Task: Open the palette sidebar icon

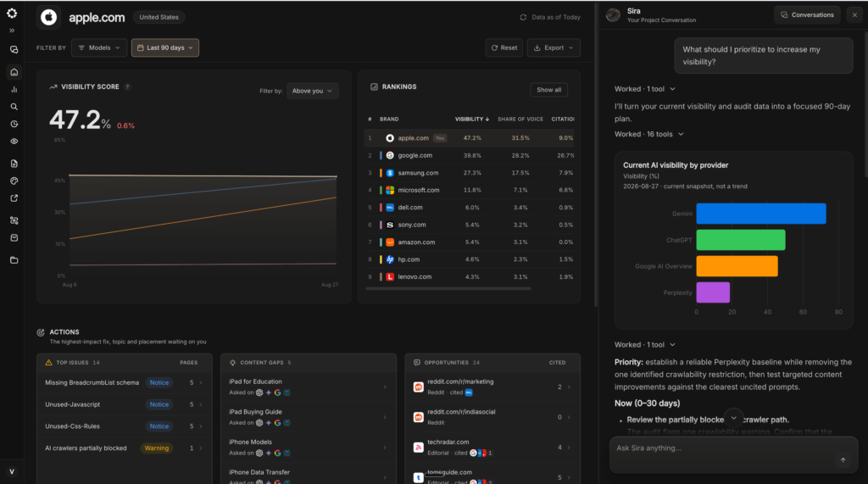Action: coord(14,181)
